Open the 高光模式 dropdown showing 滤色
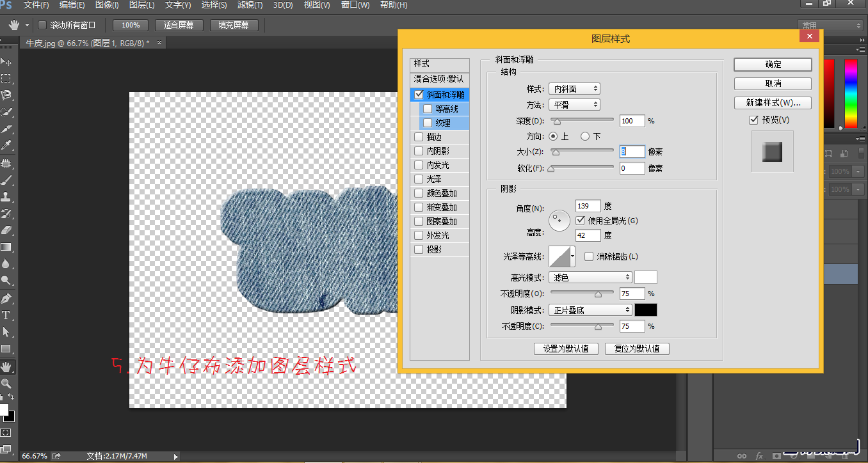868x463 pixels. tap(590, 276)
